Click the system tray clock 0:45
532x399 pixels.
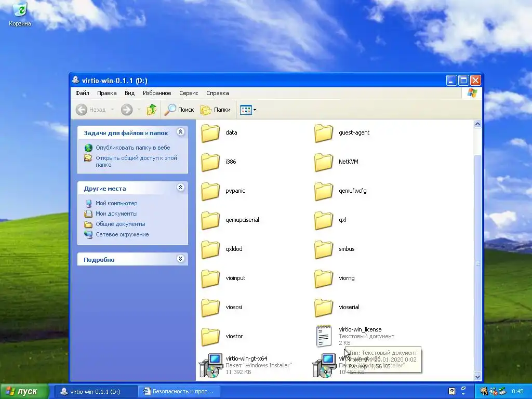tap(518, 392)
